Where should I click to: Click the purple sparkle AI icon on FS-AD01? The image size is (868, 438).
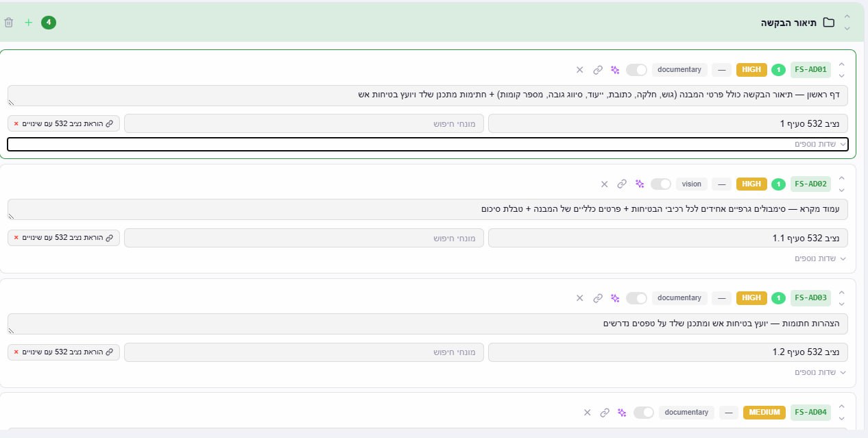click(615, 70)
